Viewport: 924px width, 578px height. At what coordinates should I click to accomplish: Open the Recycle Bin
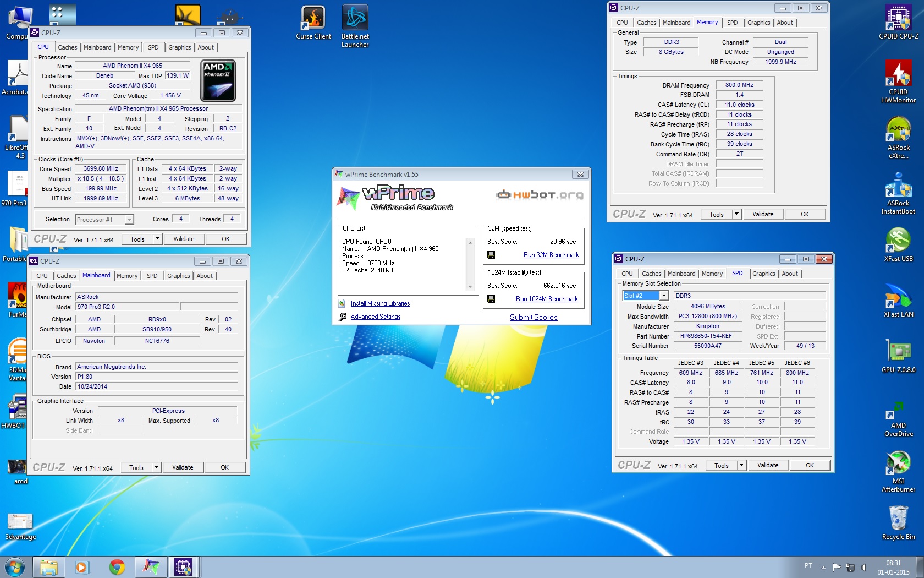coord(898,523)
